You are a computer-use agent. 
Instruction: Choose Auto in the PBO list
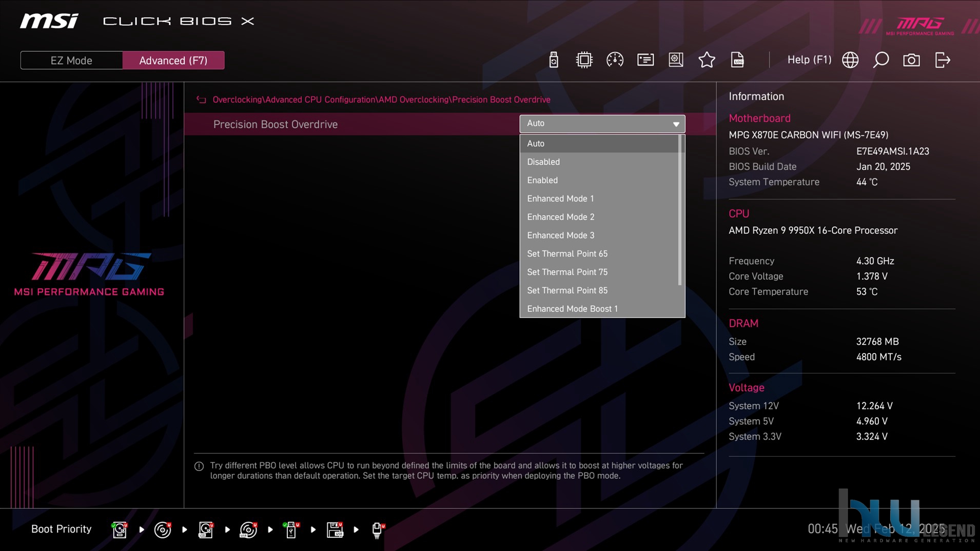[599, 144]
